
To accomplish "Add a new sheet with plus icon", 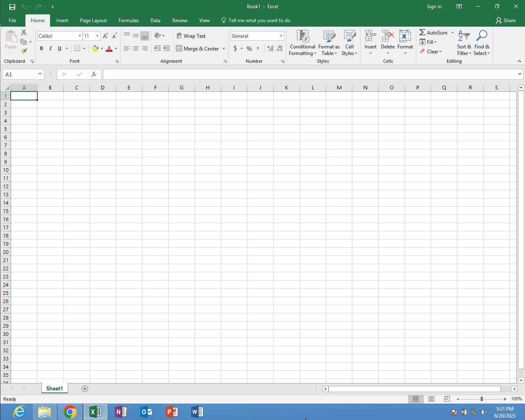I will (x=85, y=389).
